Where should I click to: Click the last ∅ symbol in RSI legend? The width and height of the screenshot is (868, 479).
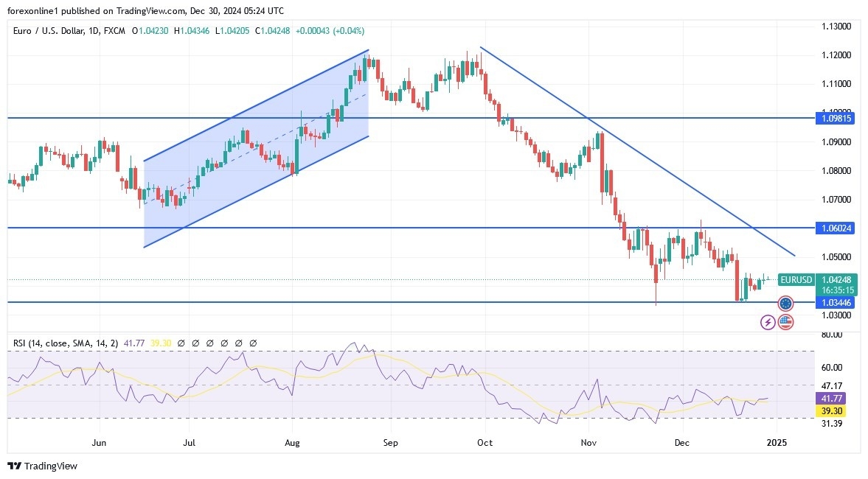coord(252,343)
